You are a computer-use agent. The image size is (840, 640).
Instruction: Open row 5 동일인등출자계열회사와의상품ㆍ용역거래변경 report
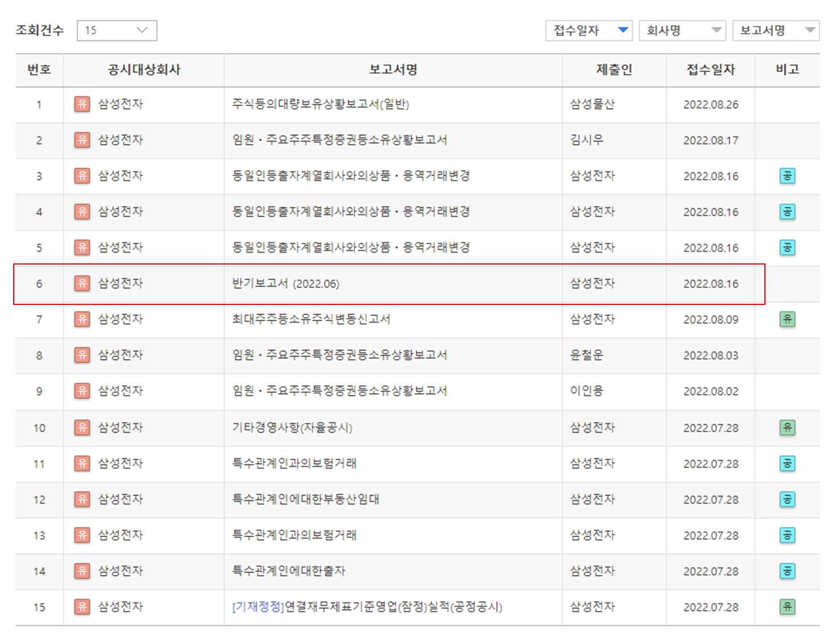click(351, 247)
